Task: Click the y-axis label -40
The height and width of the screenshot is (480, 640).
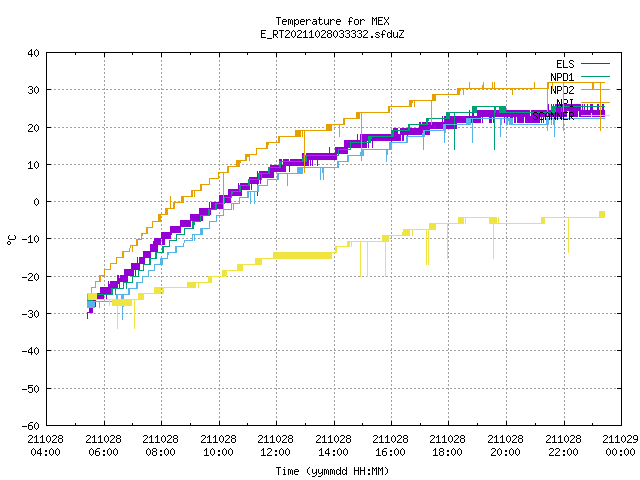Action: point(31,351)
